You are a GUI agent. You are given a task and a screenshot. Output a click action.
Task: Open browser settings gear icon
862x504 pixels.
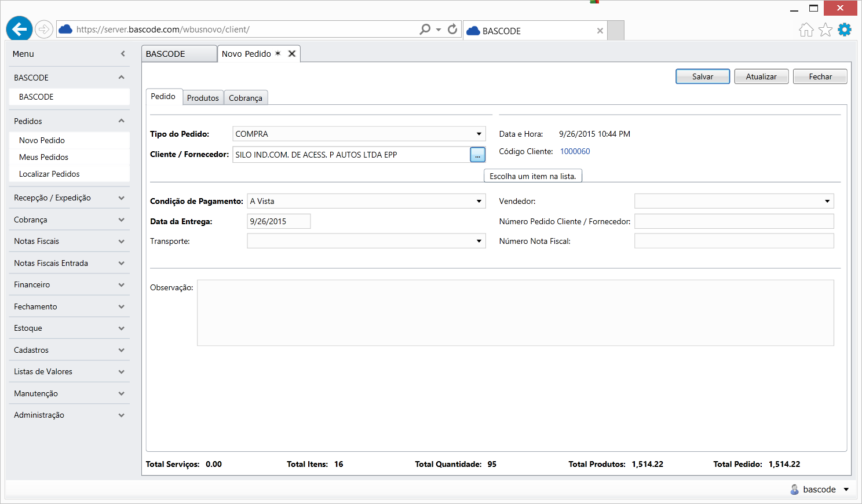pos(845,30)
